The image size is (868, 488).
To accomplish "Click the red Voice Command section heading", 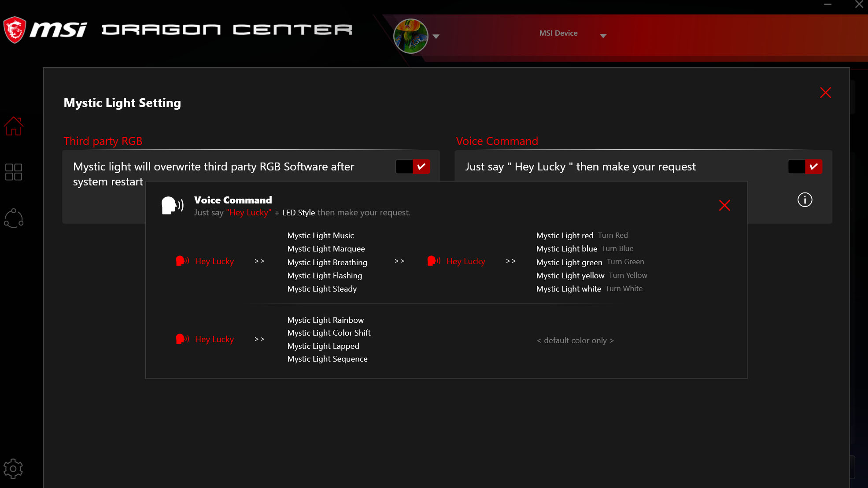I will (497, 141).
